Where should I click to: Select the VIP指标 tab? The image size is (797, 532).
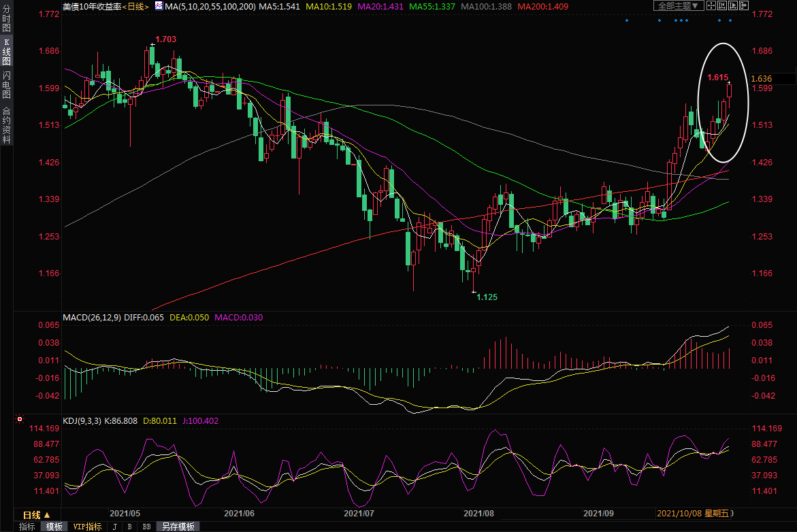tap(88, 527)
